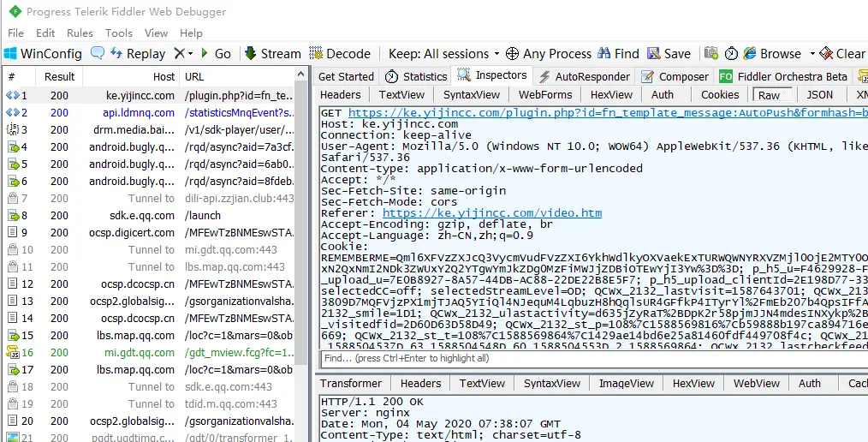Select the WebForms inspector tab
The height and width of the screenshot is (442, 868).
coord(545,95)
